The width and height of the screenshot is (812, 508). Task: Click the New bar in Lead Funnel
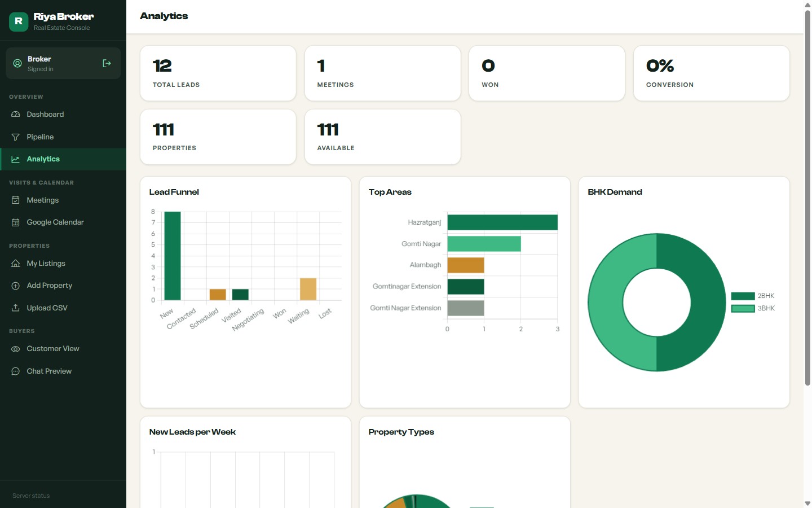point(173,256)
